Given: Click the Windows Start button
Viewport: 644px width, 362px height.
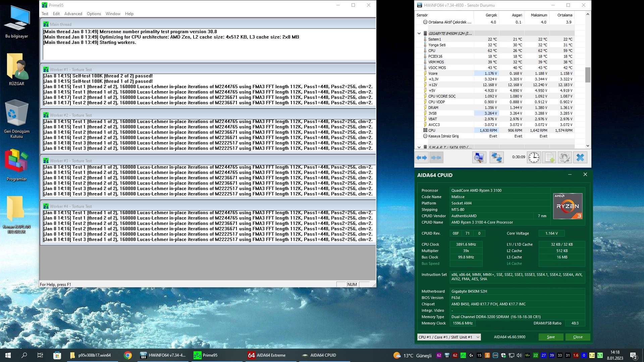Looking at the screenshot, I should tap(8, 355).
